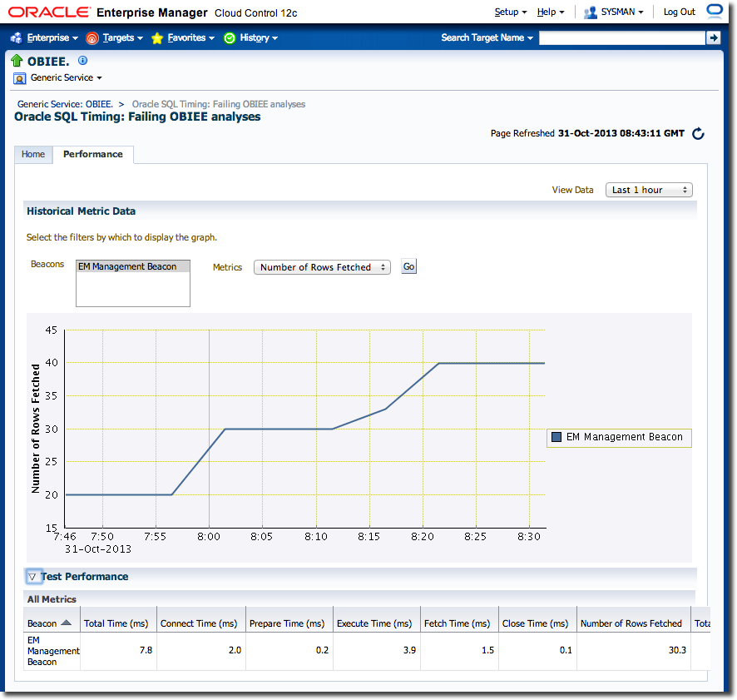This screenshot has width=737, height=700.
Task: Click the Oracle logo icon at top right
Action: [x=715, y=12]
